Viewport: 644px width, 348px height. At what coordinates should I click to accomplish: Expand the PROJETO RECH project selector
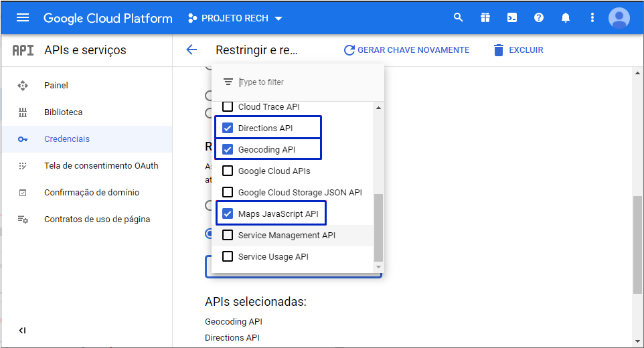[x=235, y=18]
